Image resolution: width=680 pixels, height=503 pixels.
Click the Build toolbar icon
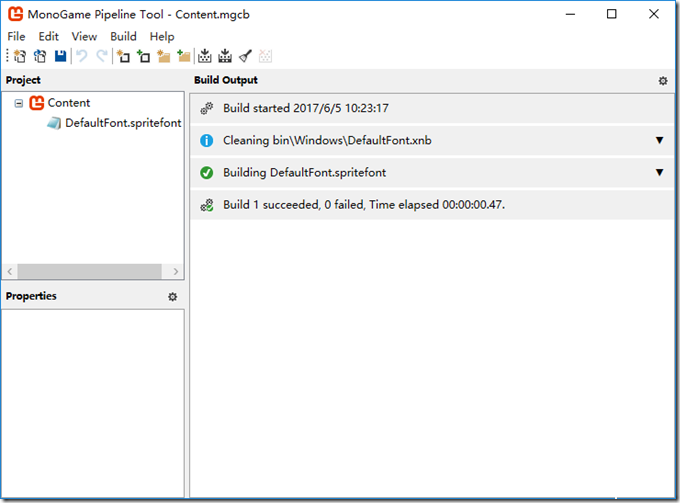click(x=205, y=57)
